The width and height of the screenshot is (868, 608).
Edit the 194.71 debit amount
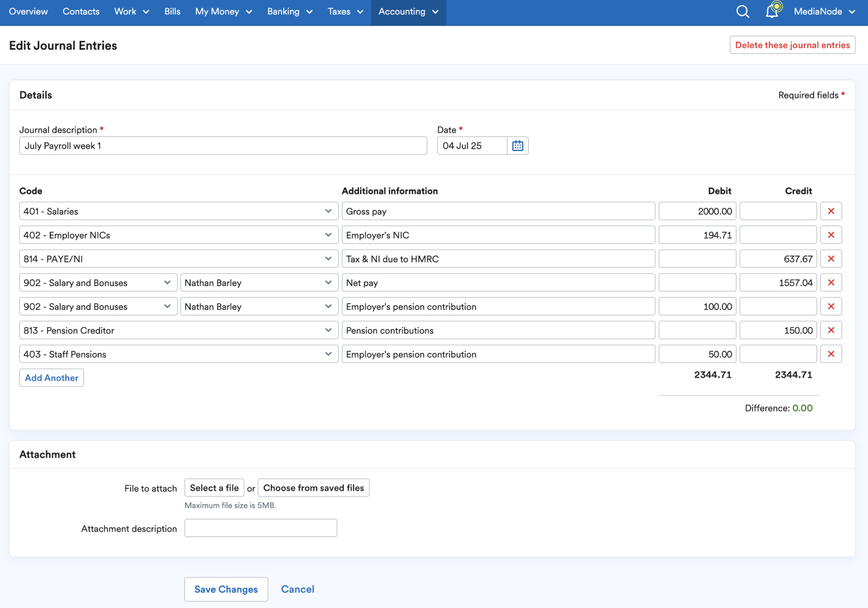click(698, 235)
